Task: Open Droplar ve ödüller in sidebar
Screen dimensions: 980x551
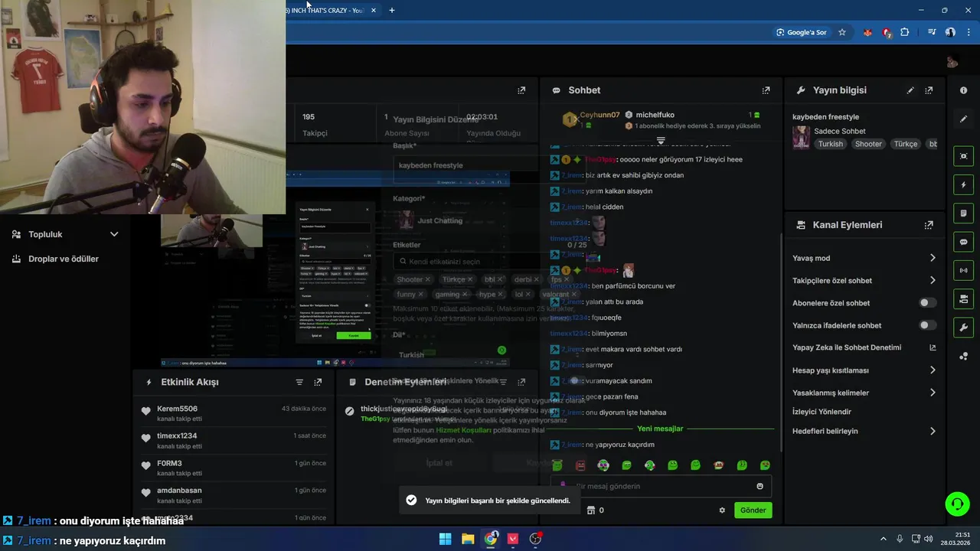Action: tap(64, 259)
